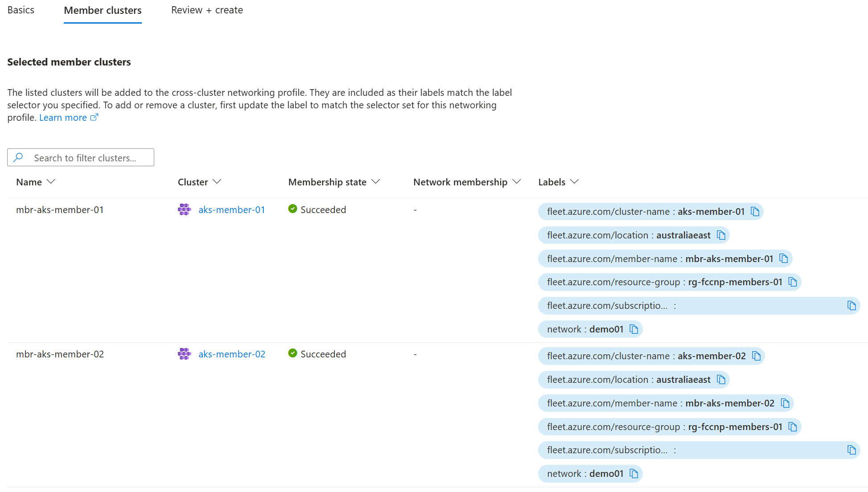Sort by Network membership column
This screenshot has width=868, height=492.
[x=467, y=182]
